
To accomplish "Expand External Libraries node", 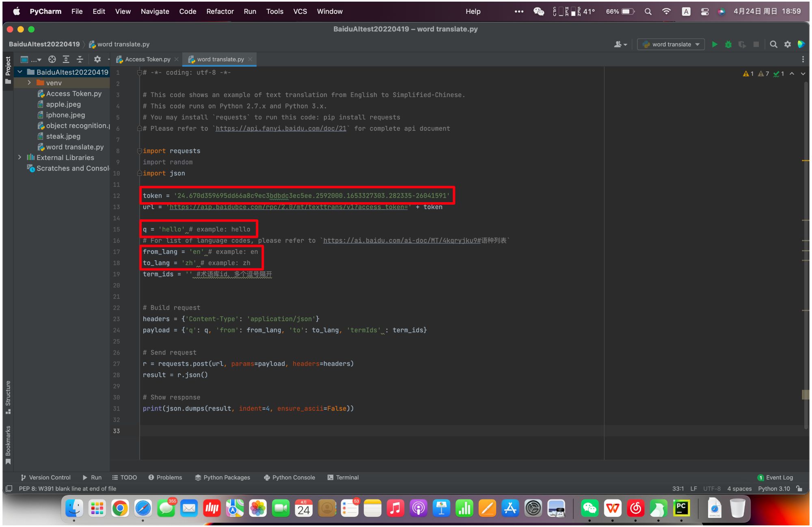I will pyautogui.click(x=19, y=158).
